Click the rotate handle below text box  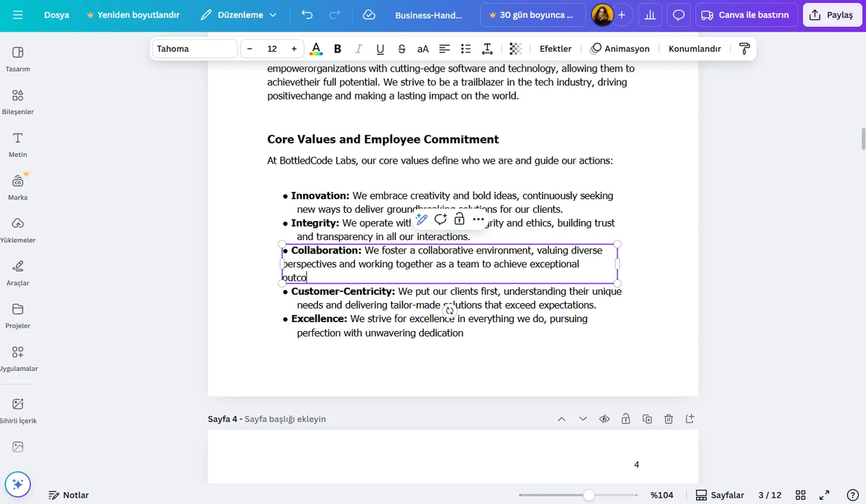pos(449,310)
